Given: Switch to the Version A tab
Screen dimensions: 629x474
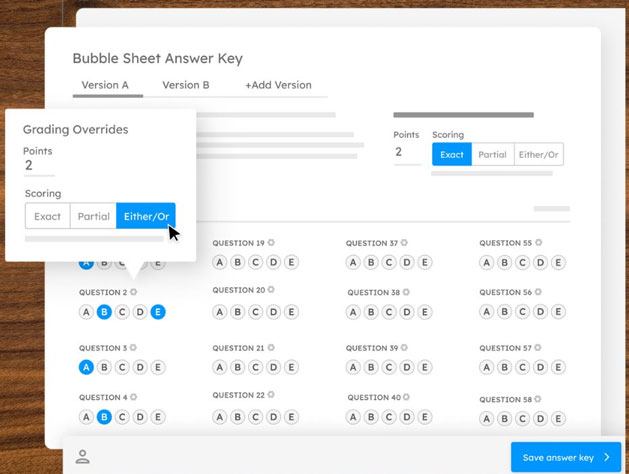Looking at the screenshot, I should click(x=105, y=85).
